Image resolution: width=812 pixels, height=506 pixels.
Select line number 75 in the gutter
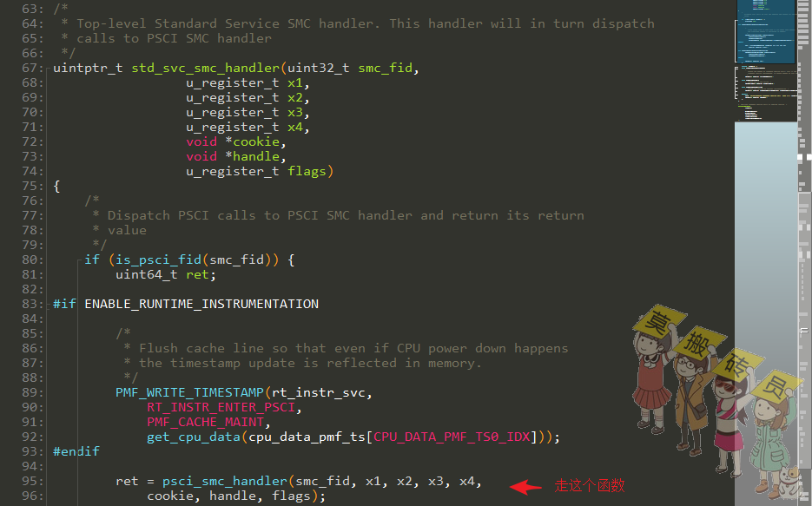point(33,187)
